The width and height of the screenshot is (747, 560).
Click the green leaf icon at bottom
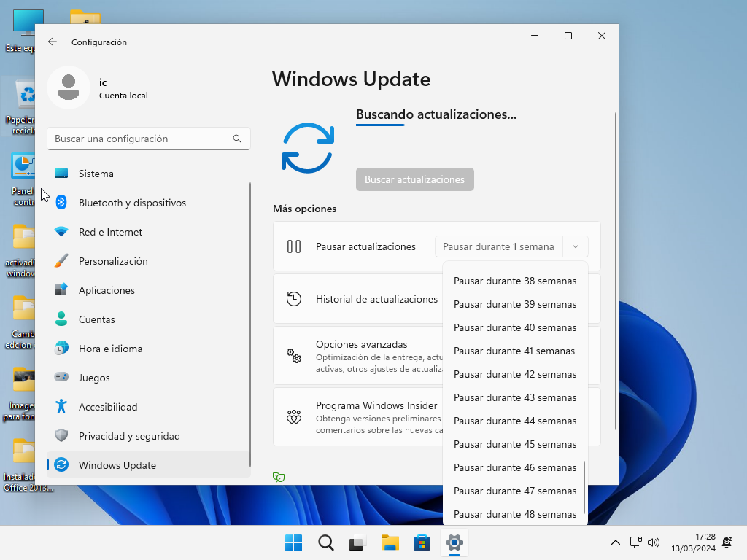pos(279,477)
